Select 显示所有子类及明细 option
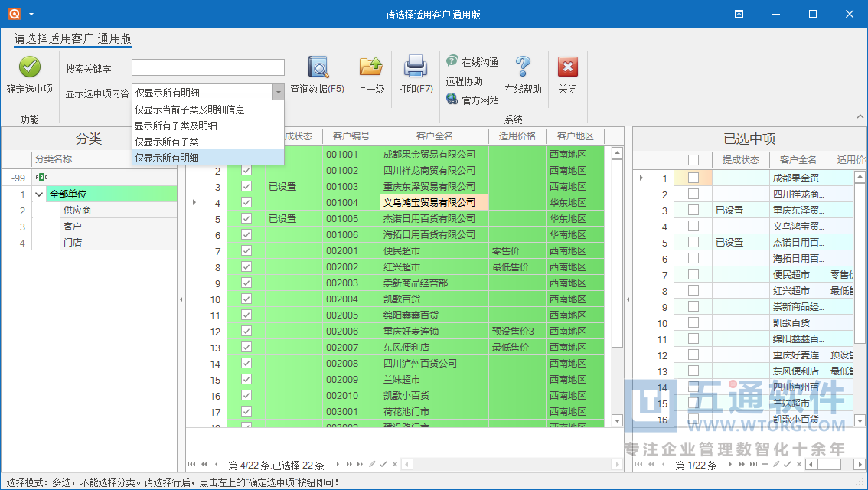Viewport: 868px width, 490px height. click(x=208, y=126)
